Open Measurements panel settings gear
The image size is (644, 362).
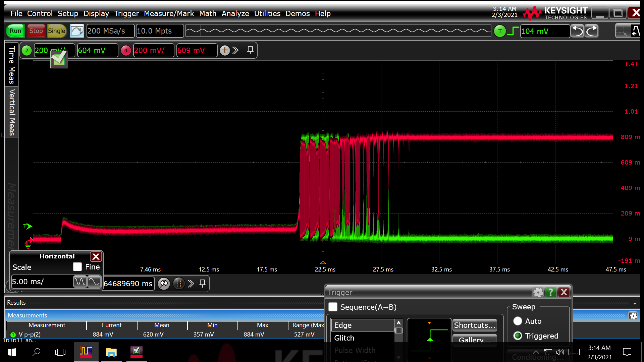point(633,316)
